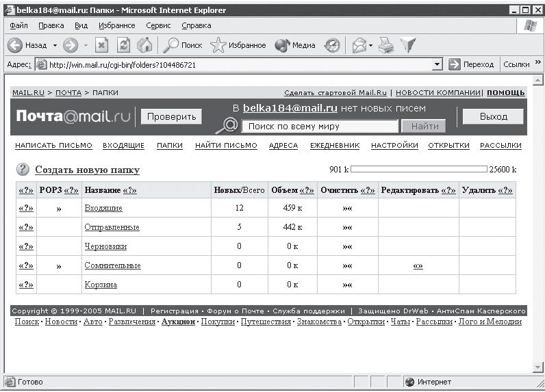
Task: Expand the Back button history dropdown
Action: click(x=55, y=46)
